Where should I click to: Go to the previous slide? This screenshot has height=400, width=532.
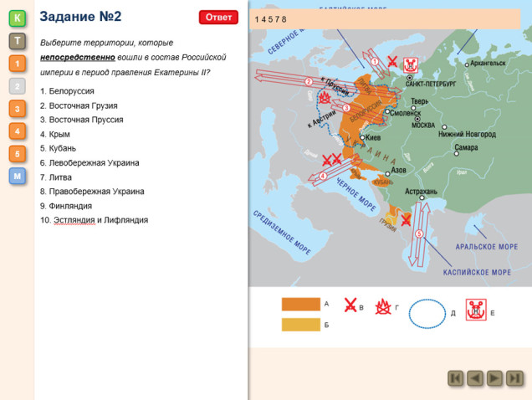pos(475,378)
